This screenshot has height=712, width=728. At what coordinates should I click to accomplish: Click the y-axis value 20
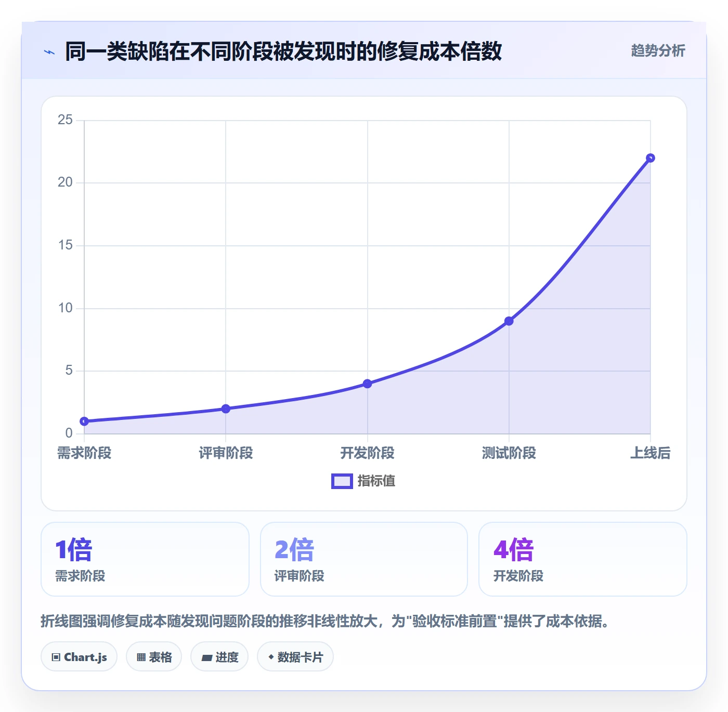pyautogui.click(x=66, y=182)
